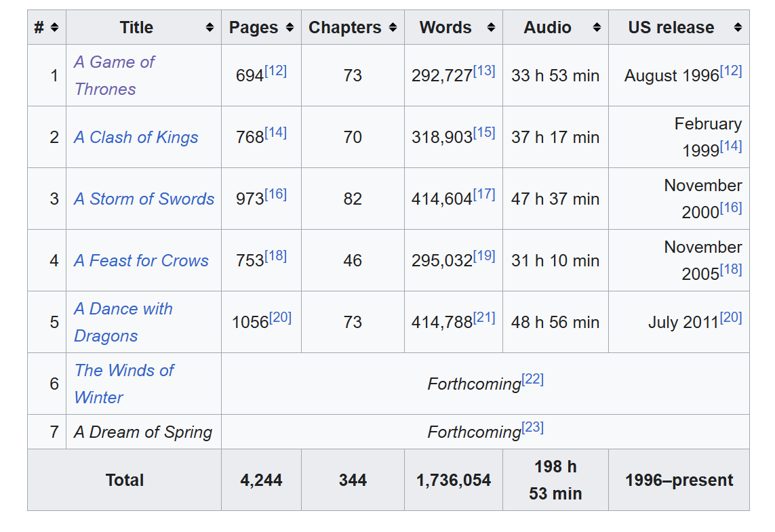Viewport: 775px width, 532px height.
Task: Select total audio 198 h 53 min
Action: [x=555, y=480]
